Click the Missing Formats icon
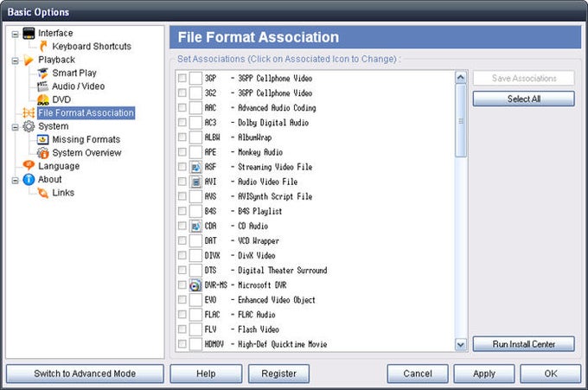The image size is (588, 390). point(43,139)
